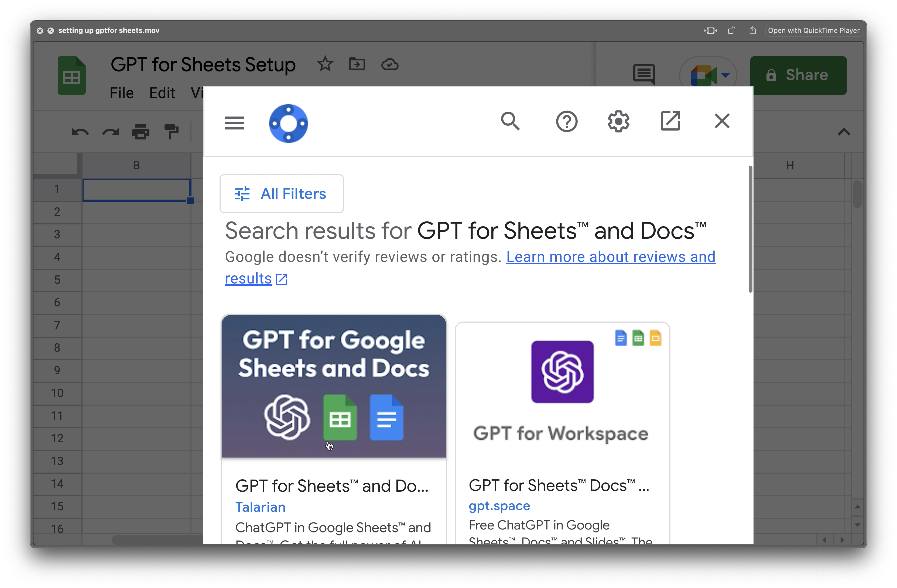Expand the Meet call dropdown arrow
The width and height of the screenshot is (897, 588).
(x=725, y=75)
